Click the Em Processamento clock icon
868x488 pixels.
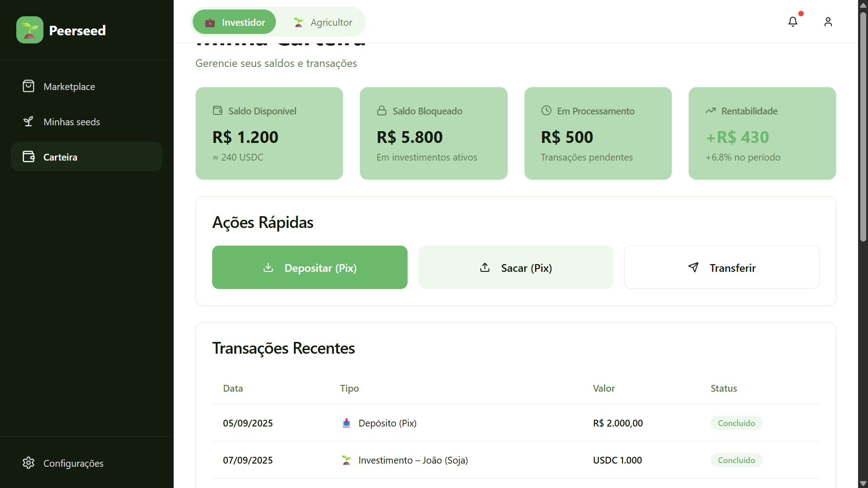click(x=546, y=111)
